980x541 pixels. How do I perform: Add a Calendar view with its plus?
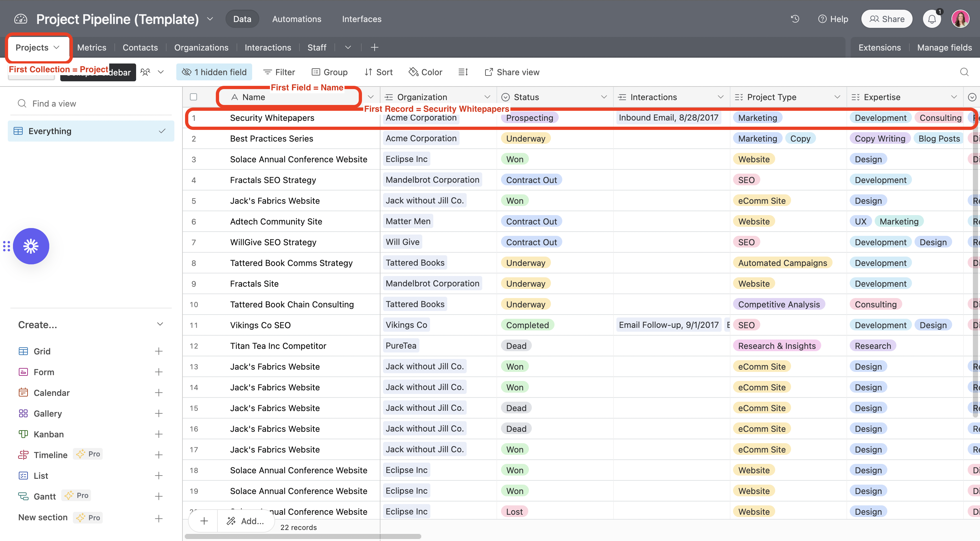click(x=159, y=393)
